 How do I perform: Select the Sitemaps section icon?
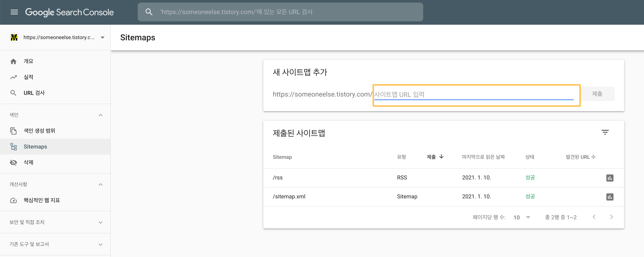(13, 146)
